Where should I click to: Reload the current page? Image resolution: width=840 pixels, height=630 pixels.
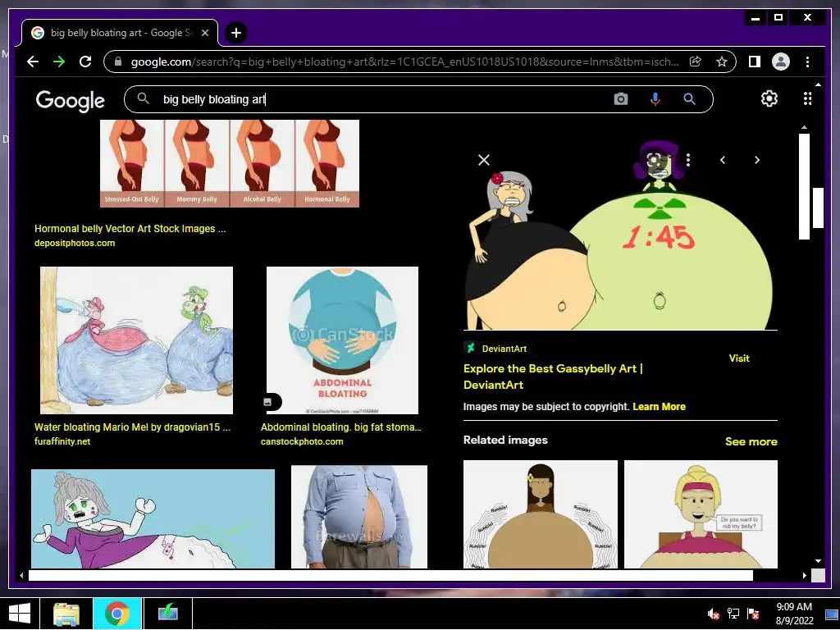[85, 62]
